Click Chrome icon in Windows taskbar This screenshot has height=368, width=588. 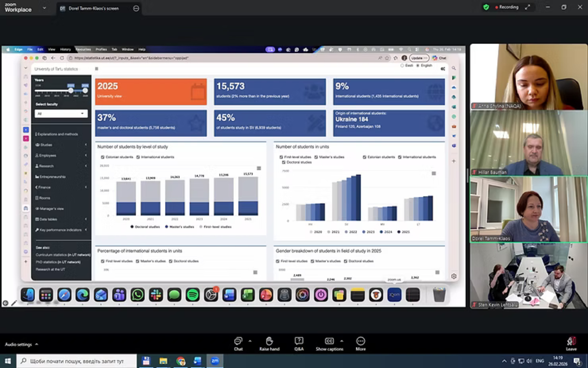pos(181,361)
